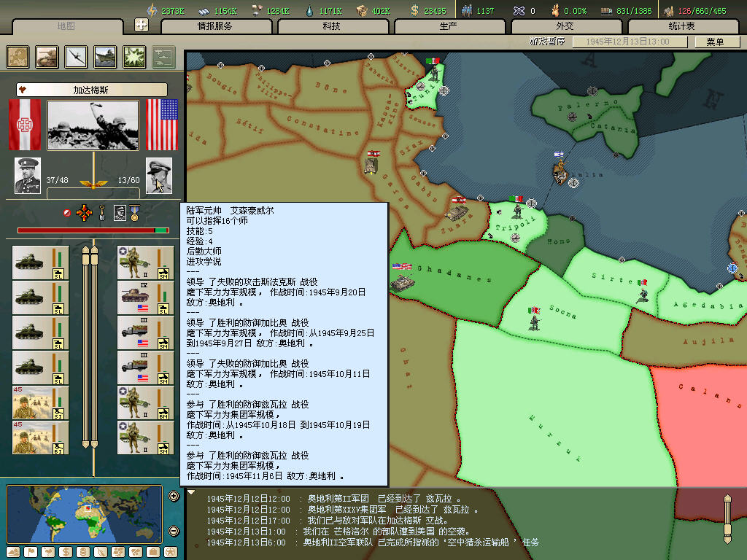Zoom out using the minimap minus button
747x560 pixels.
(174, 530)
